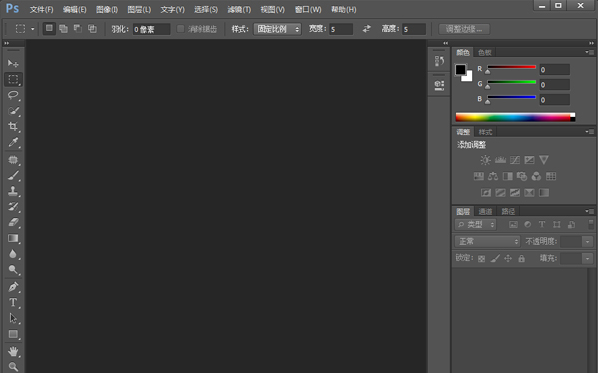
Task: Select the Zoom tool
Action: (x=13, y=367)
